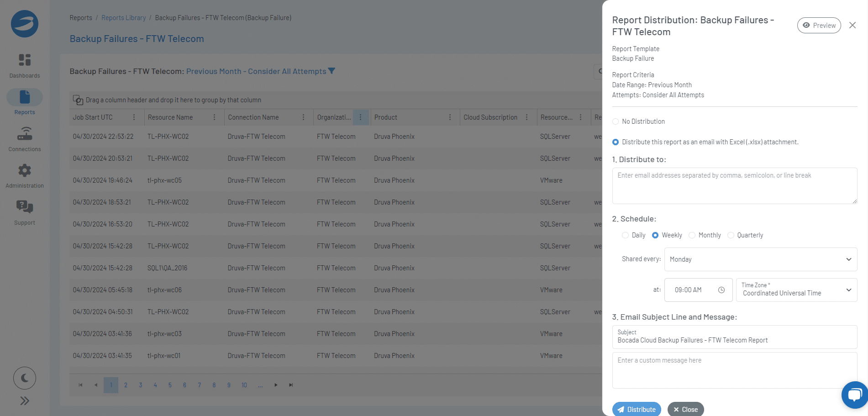Choose the Weekly schedule

(x=655, y=235)
